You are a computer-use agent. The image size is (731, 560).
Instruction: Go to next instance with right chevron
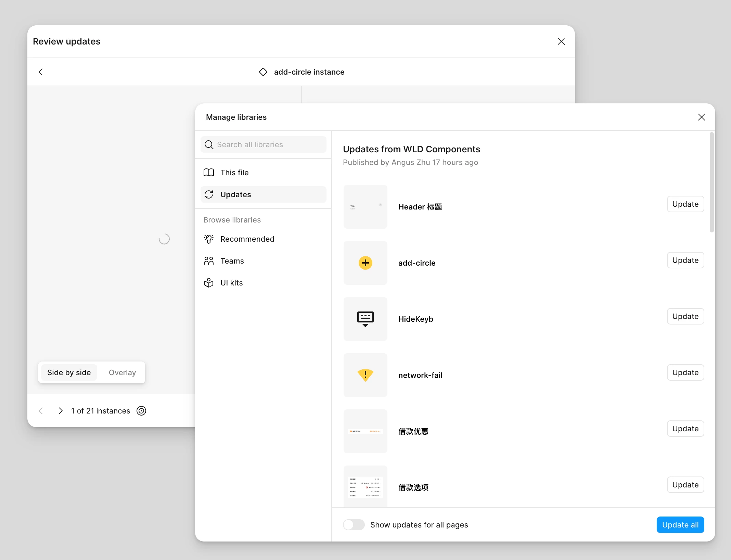[61, 411]
